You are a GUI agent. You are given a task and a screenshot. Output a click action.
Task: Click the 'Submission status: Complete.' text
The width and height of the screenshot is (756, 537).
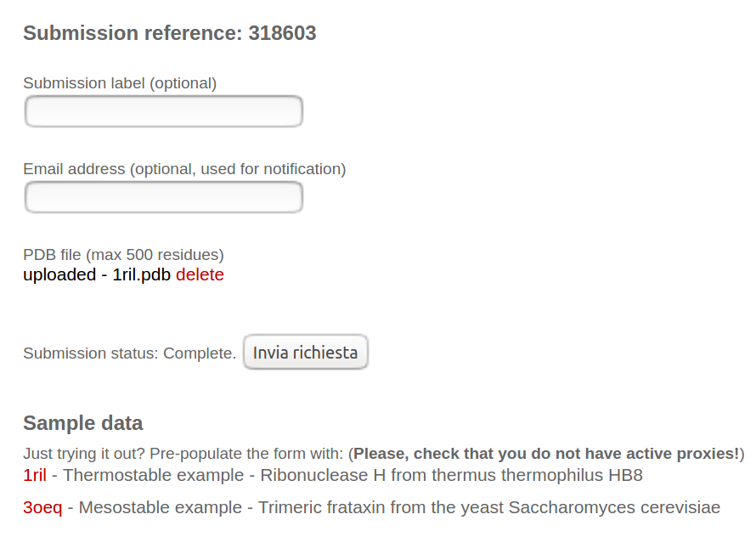click(x=129, y=353)
